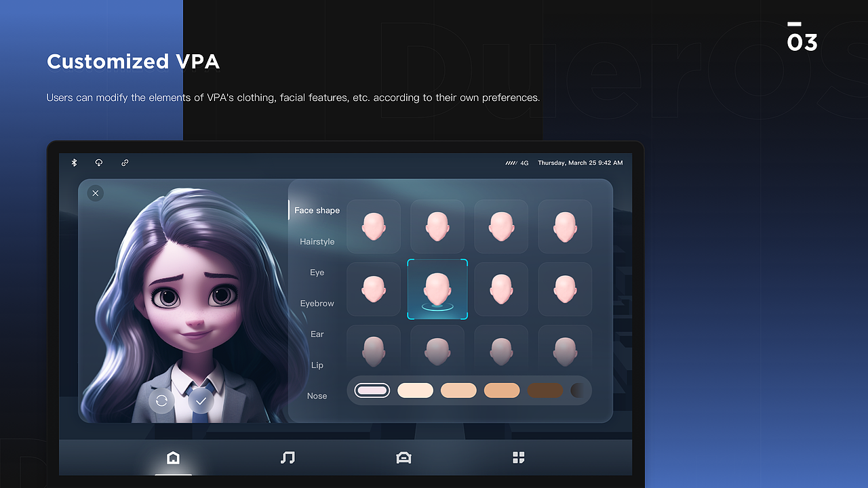Image resolution: width=868 pixels, height=488 pixels.
Task: Choose fourth face shape in middle row
Action: coord(565,289)
